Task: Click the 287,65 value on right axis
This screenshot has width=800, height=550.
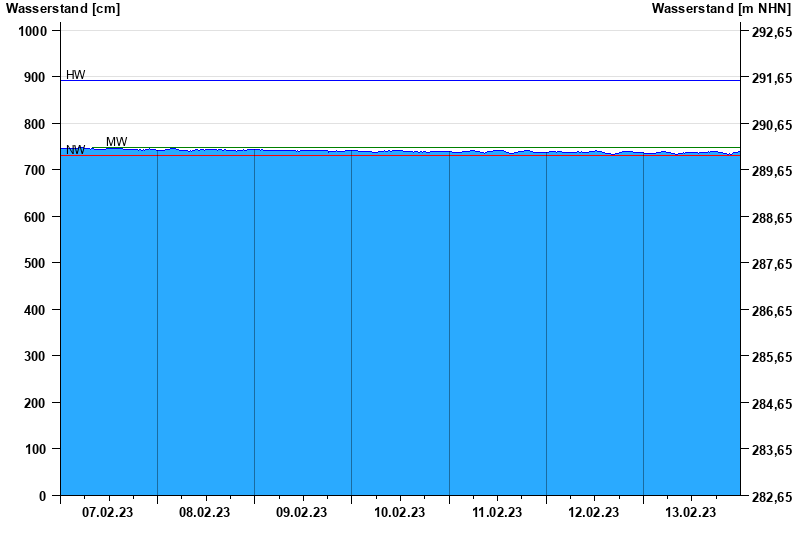Action: (x=771, y=265)
